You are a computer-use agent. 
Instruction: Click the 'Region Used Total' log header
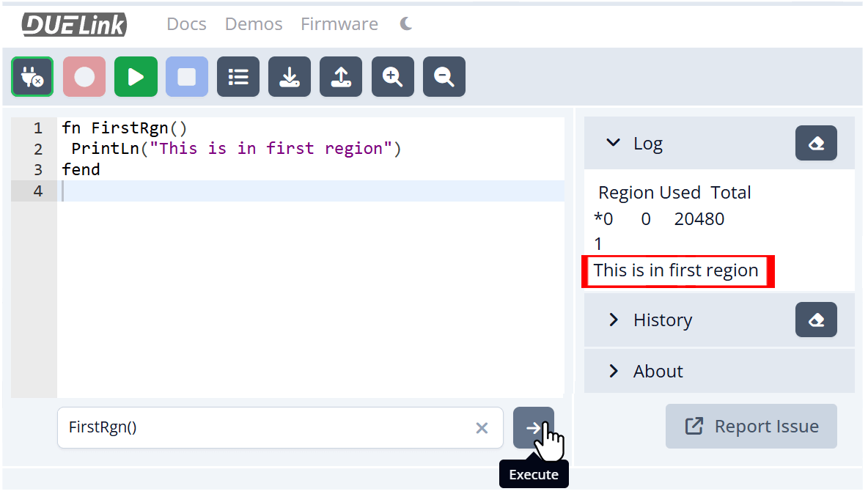click(674, 193)
